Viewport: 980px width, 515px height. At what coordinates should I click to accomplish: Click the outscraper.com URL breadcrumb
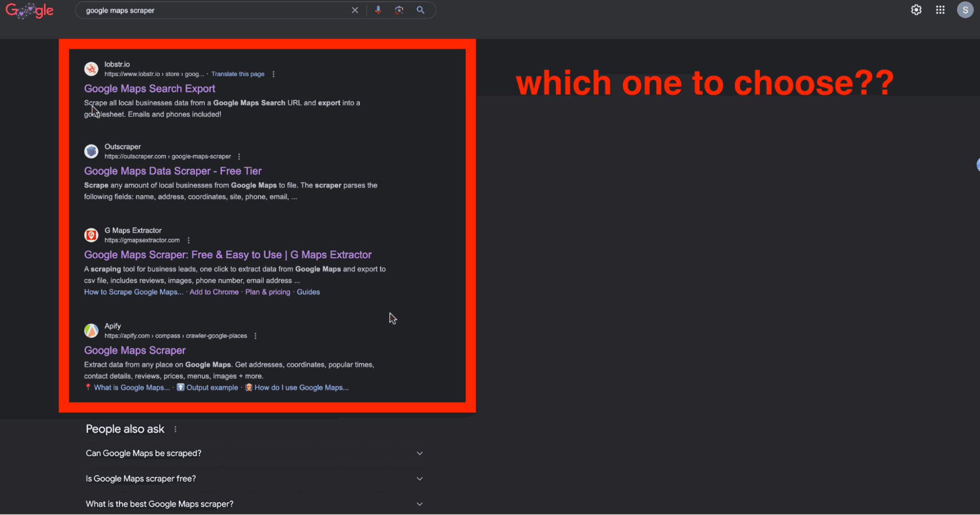coord(168,157)
